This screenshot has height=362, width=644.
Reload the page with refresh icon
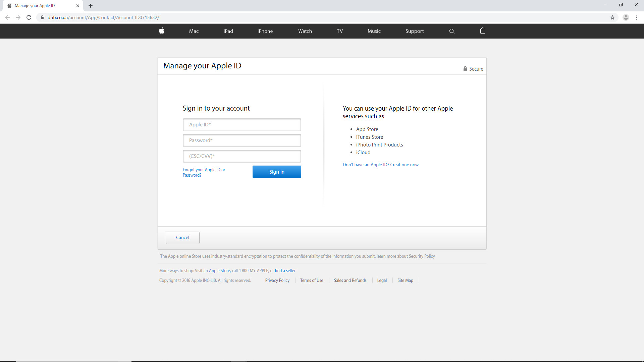(29, 17)
